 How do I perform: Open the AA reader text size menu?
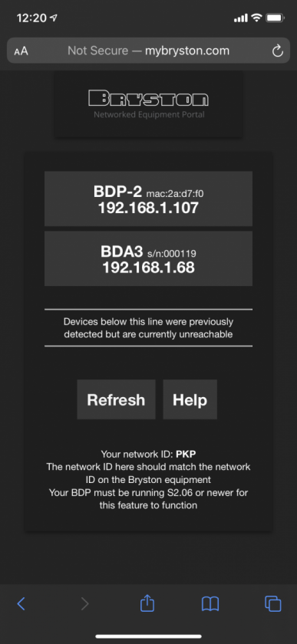click(x=21, y=51)
